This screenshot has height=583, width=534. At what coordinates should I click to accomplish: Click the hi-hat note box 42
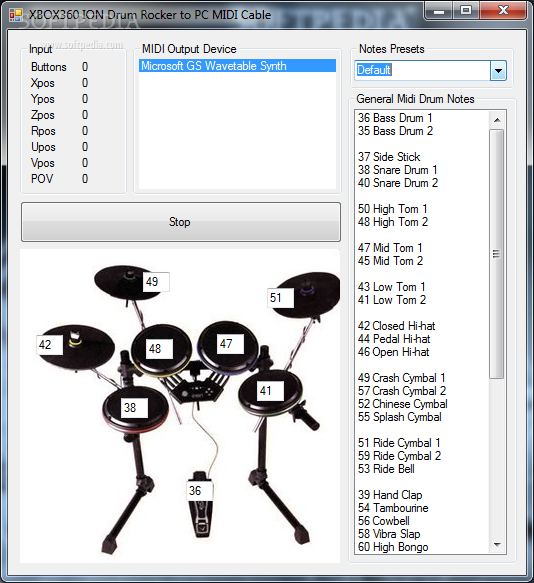49,345
